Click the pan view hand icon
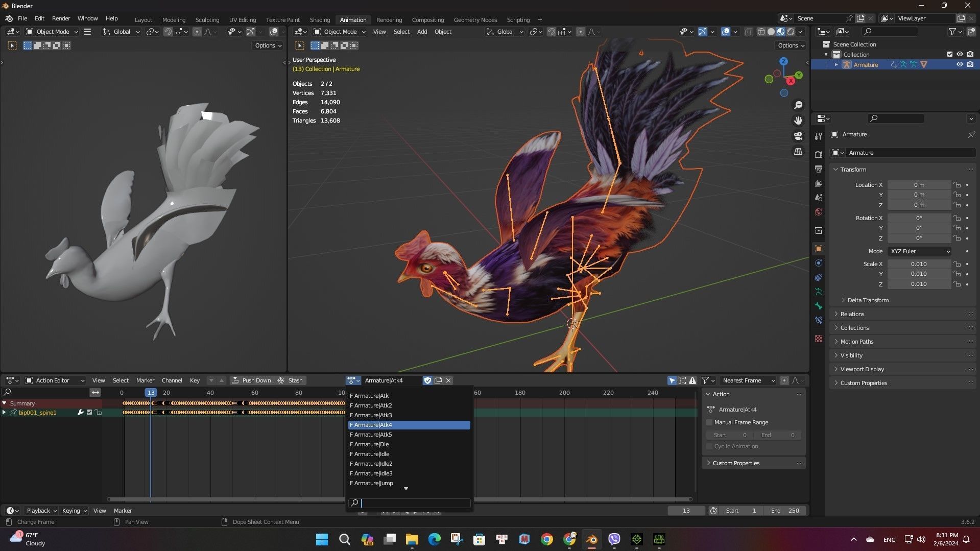The image size is (980, 551). pos(798,121)
